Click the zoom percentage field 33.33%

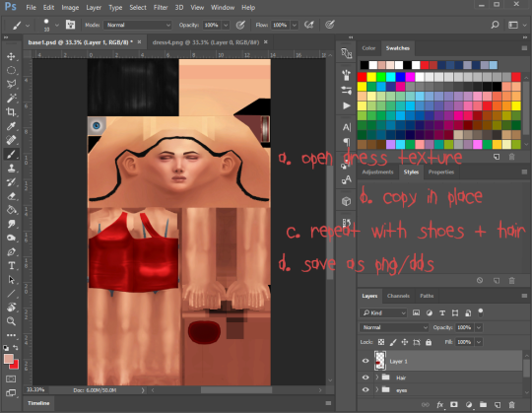(35, 390)
